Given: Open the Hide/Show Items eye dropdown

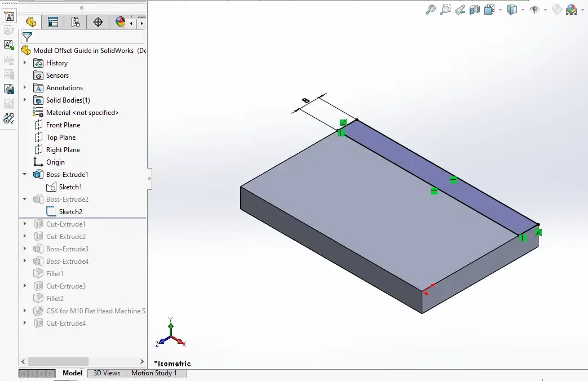Looking at the screenshot, I should 545,10.
